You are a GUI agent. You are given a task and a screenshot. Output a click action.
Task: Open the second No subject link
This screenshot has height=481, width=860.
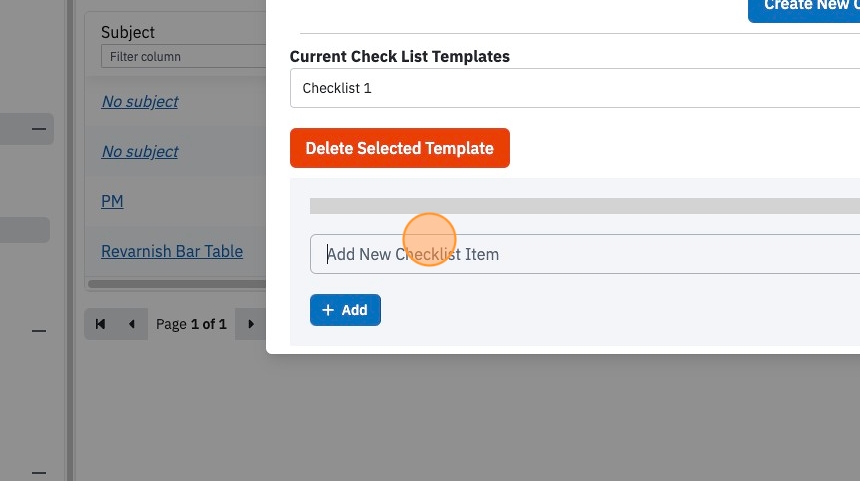140,151
